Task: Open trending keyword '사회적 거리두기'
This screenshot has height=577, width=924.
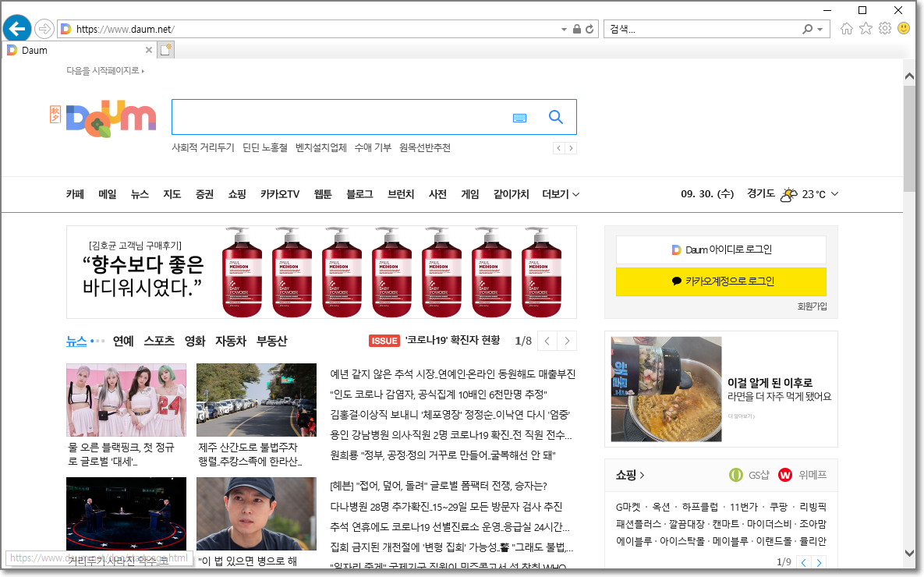Action: pyautogui.click(x=203, y=147)
